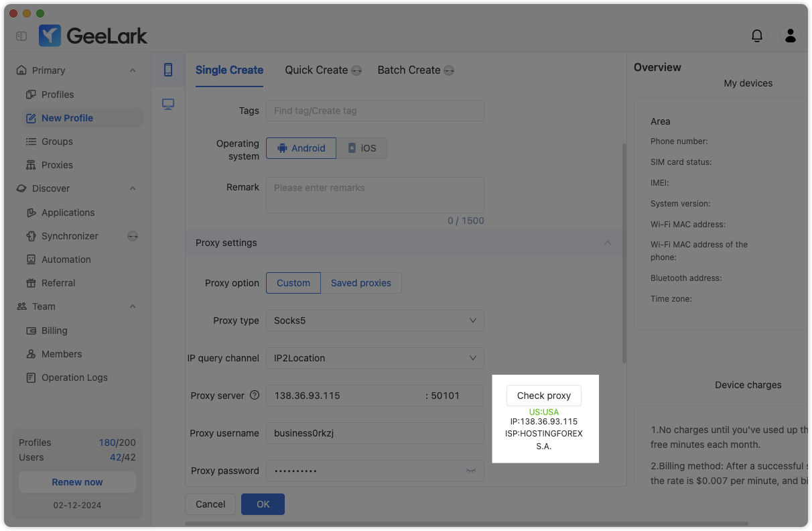This screenshot has height=531, width=812.
Task: Toggle the sidebar collapse icon
Action: [21, 36]
